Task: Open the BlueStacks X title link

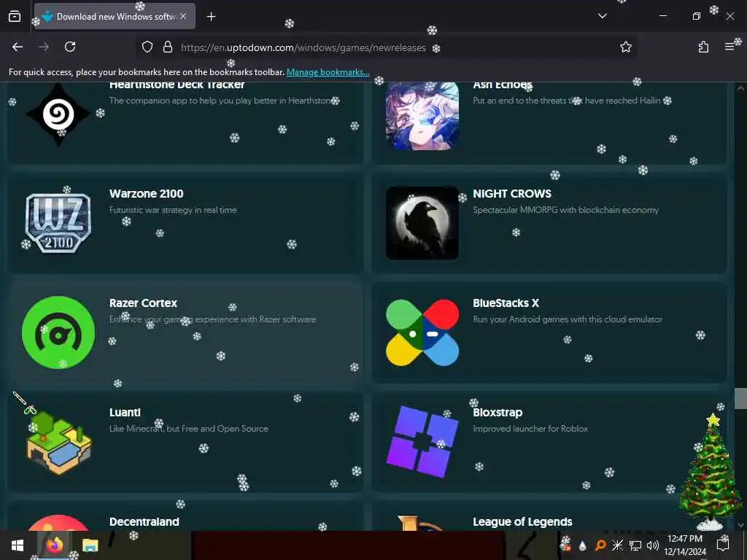Action: 506,303
